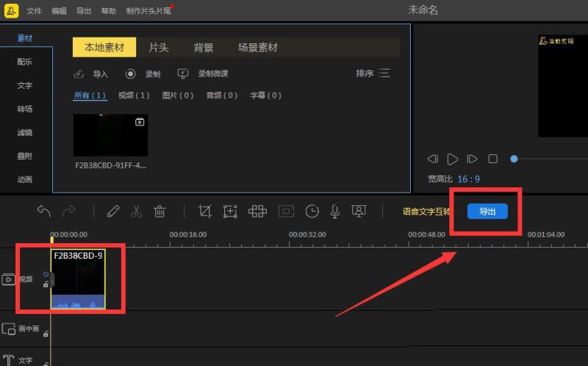Click the import arrow icon
588x366 pixels.
79,74
